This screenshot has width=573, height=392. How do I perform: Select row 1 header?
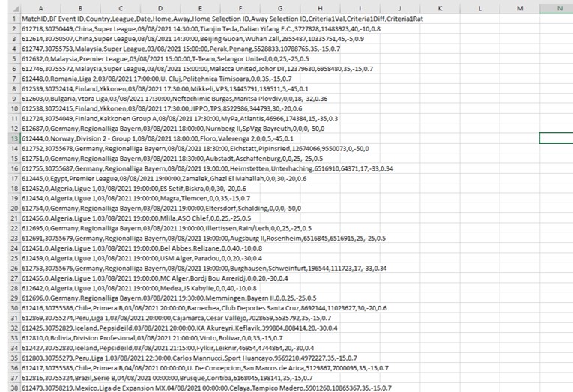[x=15, y=19]
